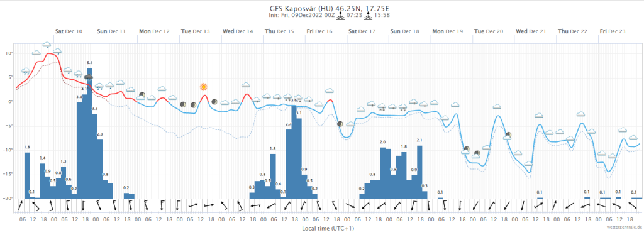Click the 0.4 precipitation value
The image size is (644, 235).
[278, 183]
